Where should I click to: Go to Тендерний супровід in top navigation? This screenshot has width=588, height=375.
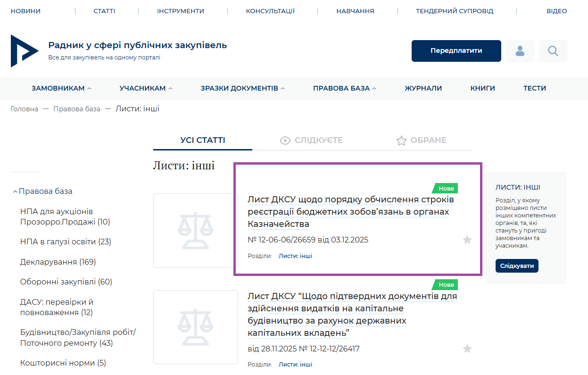455,11
